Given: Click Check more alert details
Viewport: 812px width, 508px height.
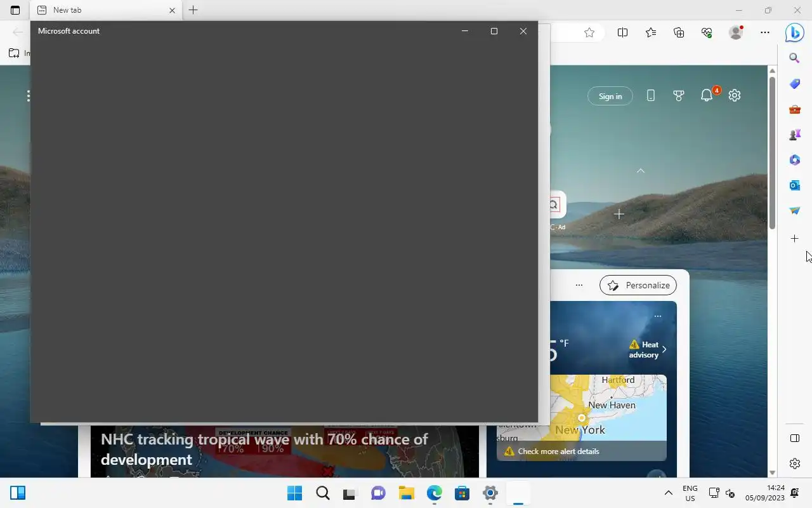Looking at the screenshot, I should [558, 451].
